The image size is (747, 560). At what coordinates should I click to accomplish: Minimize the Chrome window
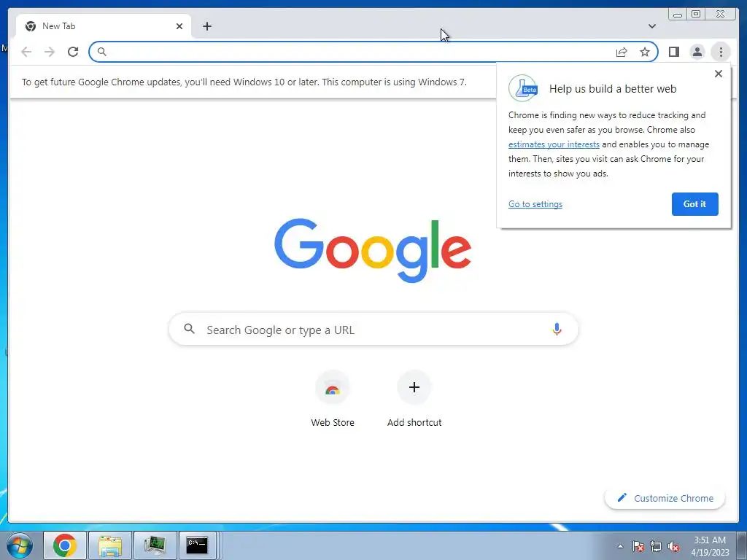(678, 15)
